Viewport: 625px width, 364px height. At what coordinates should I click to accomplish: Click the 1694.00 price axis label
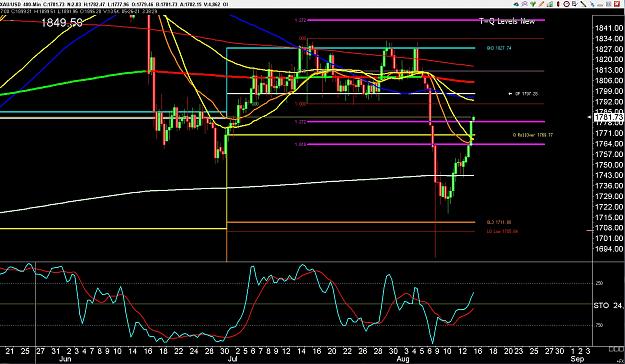[608, 249]
